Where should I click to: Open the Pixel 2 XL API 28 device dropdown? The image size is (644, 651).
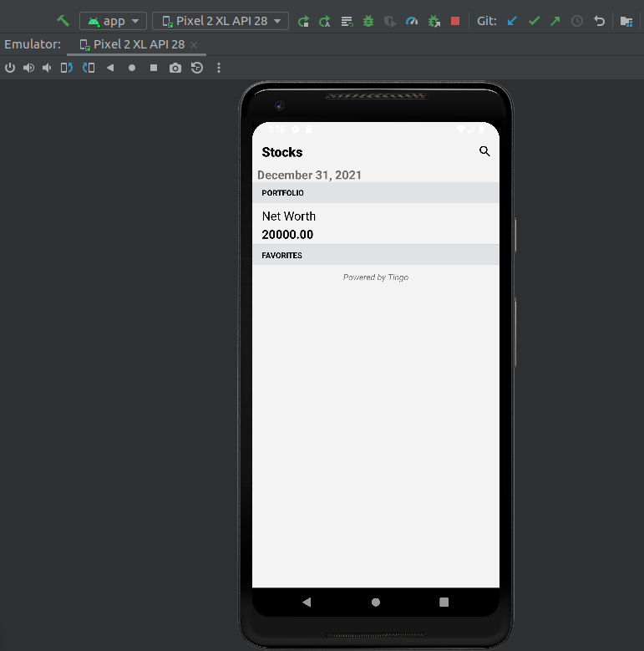(221, 21)
